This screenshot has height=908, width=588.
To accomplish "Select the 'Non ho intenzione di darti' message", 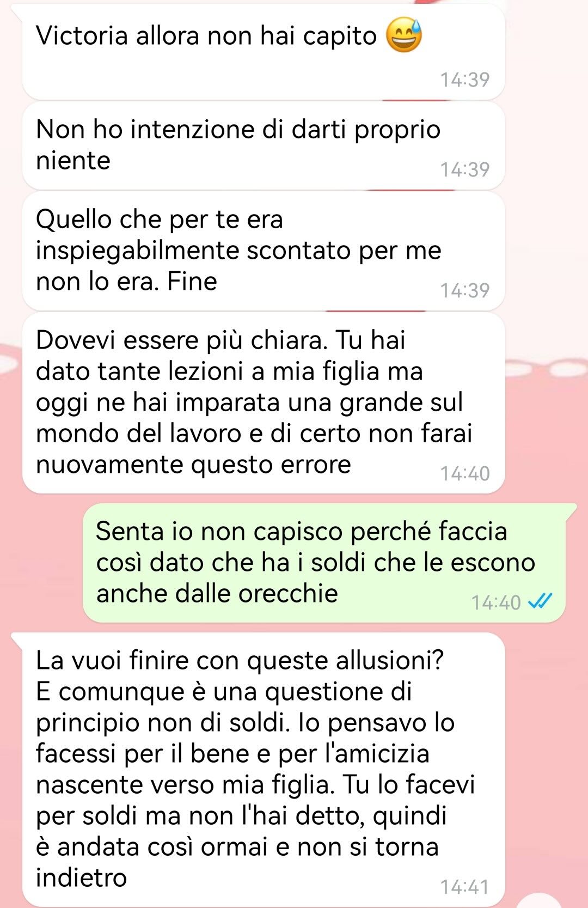I will pyautogui.click(x=264, y=145).
